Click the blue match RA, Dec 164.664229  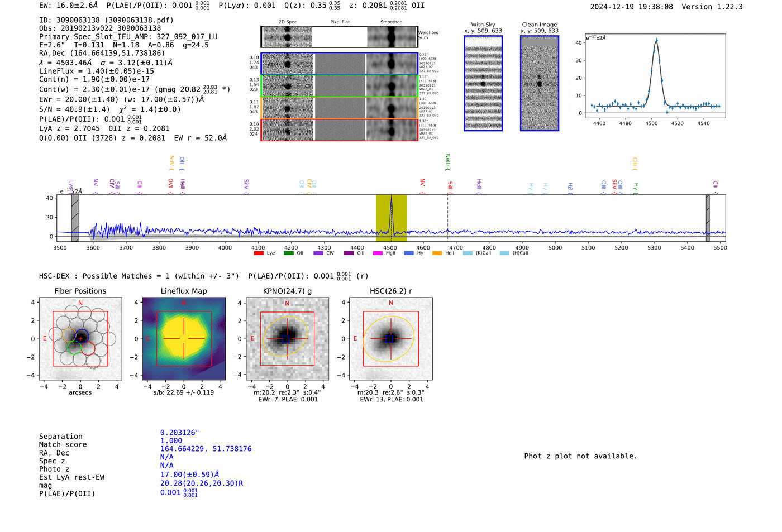coord(206,449)
